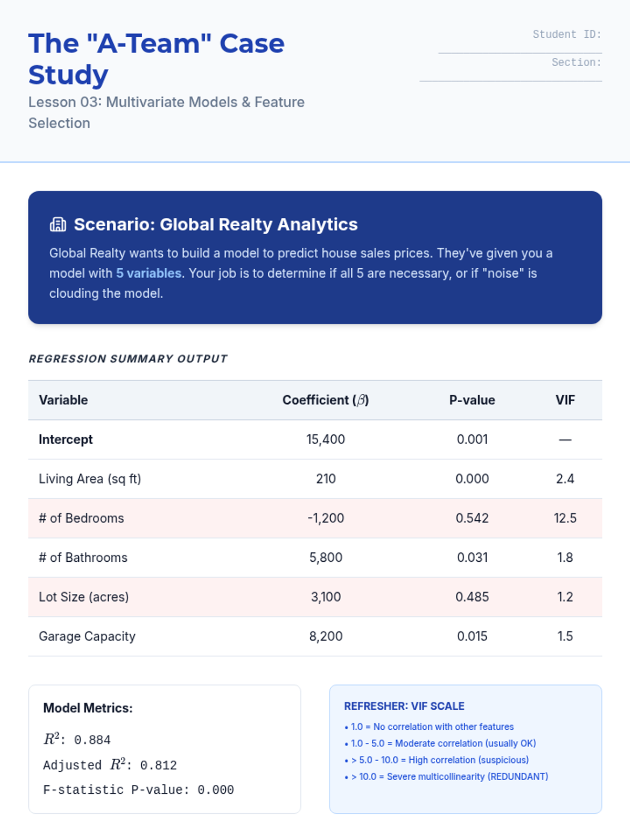Select the Coefficient (β) column header
Viewport: 630px width, 840px height.
(x=325, y=400)
